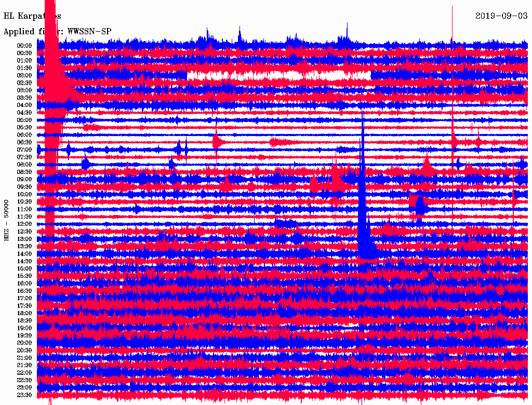
Task: Click the 14:00 time label
Action: click(x=25, y=254)
